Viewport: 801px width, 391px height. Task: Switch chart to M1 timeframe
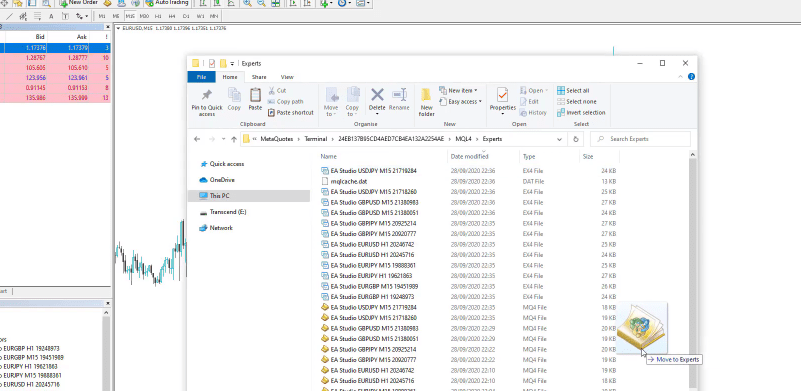[102, 16]
